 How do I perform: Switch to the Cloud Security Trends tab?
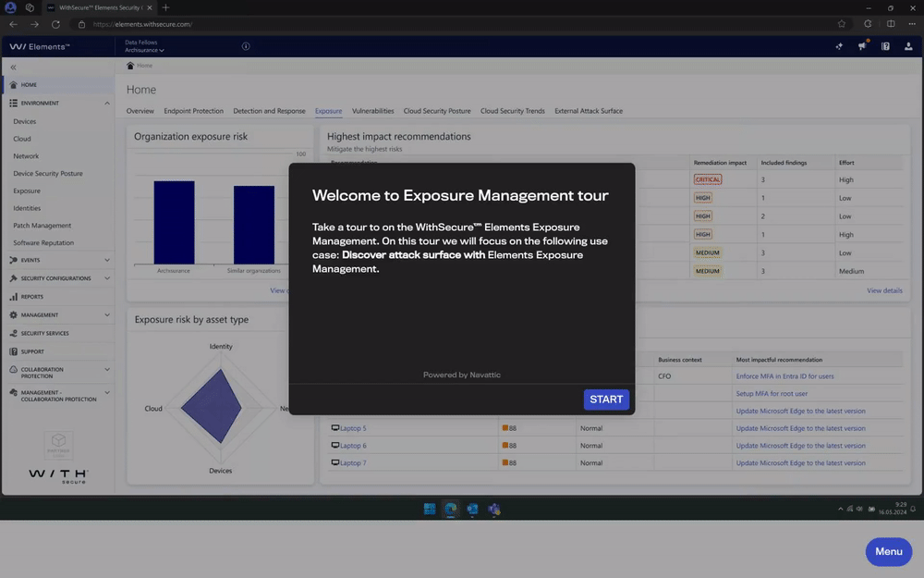click(513, 111)
